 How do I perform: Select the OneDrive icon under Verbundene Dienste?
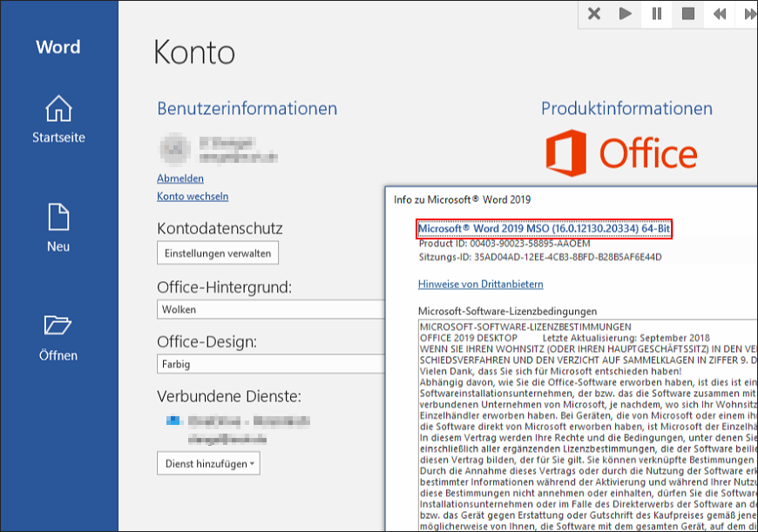[173, 421]
